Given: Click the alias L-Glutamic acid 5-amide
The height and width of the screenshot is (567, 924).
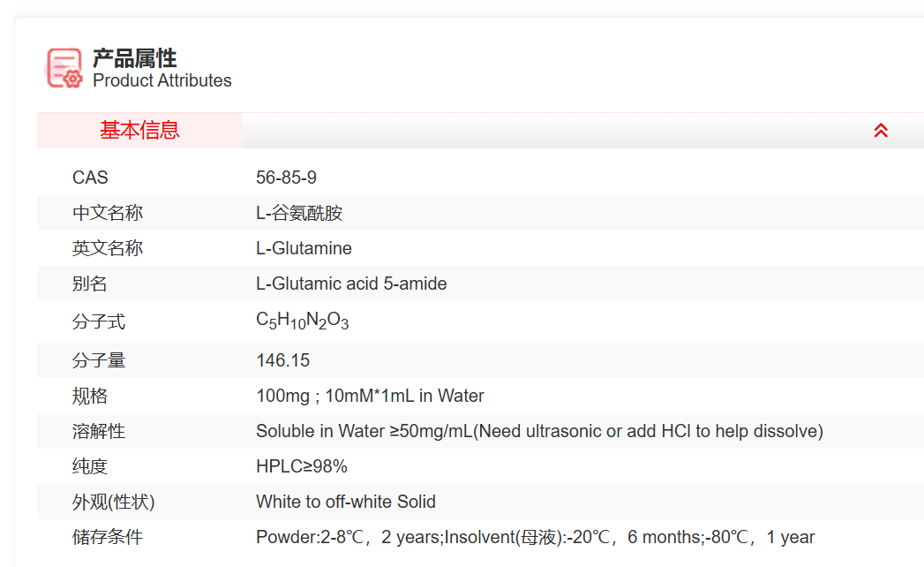Looking at the screenshot, I should tap(351, 283).
